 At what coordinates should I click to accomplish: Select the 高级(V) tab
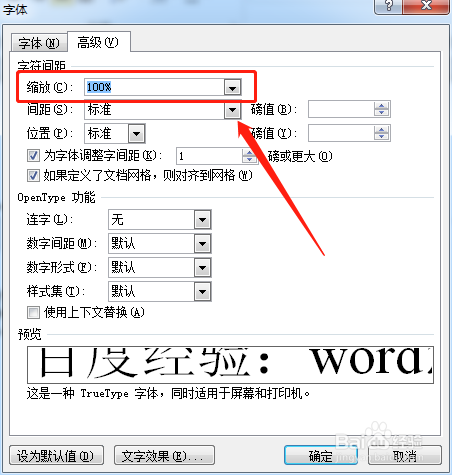click(99, 42)
